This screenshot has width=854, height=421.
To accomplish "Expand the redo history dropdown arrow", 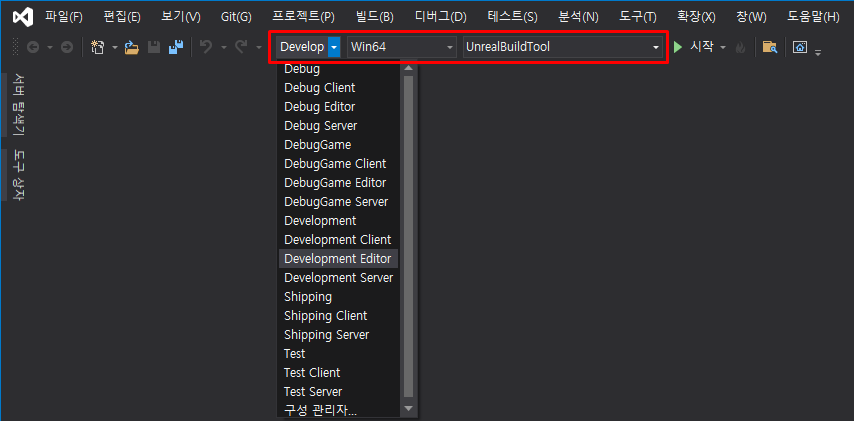I will point(258,48).
